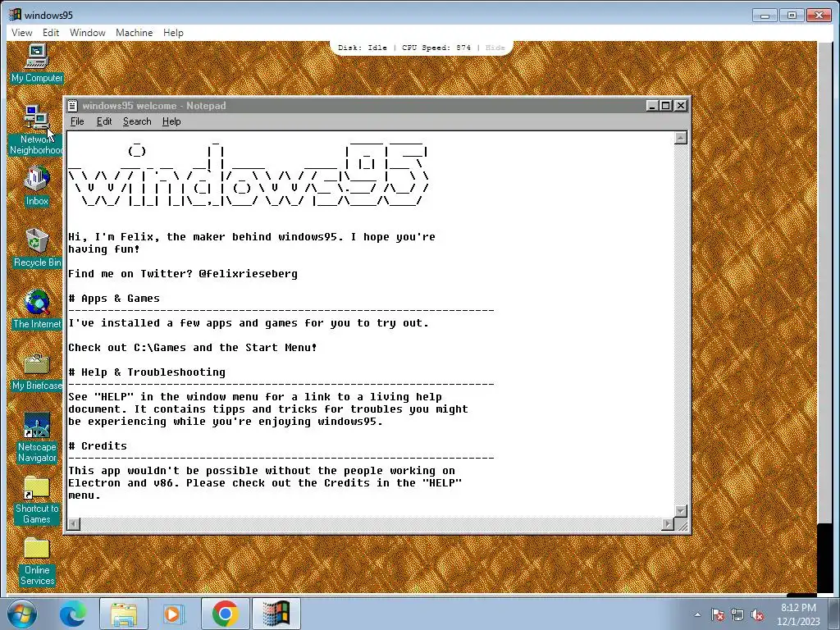Image resolution: width=840 pixels, height=630 pixels.
Task: Click the Notepad vertical scroll up arrow
Action: (680, 138)
